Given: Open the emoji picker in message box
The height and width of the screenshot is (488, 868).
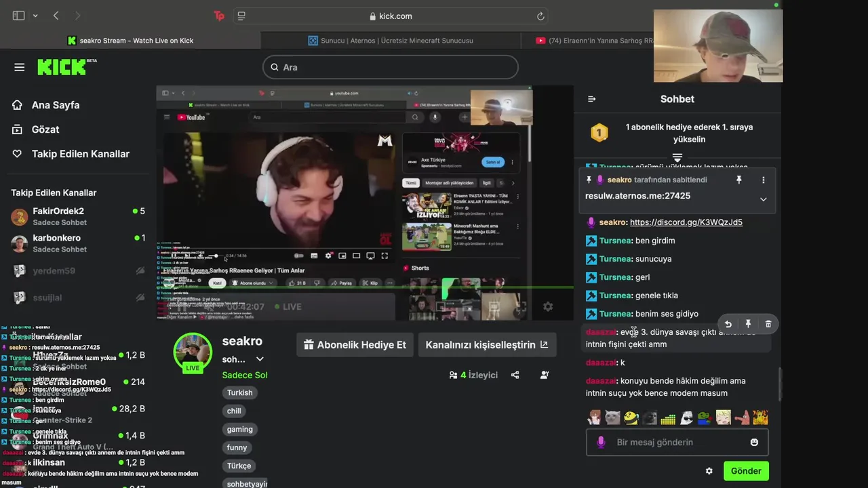Looking at the screenshot, I should click(x=754, y=442).
